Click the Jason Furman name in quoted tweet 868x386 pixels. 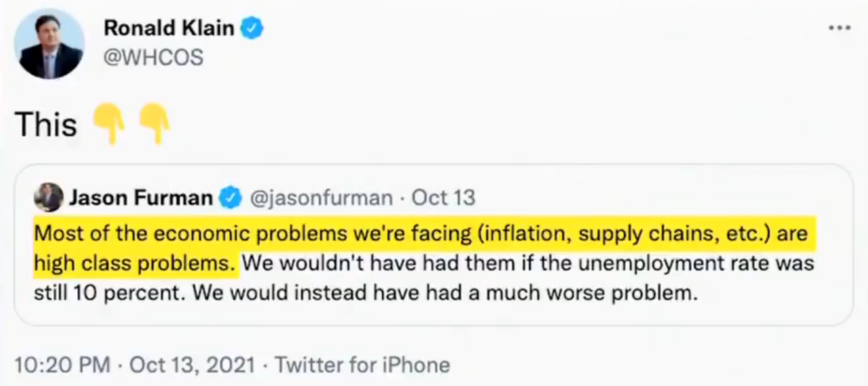pyautogui.click(x=141, y=198)
